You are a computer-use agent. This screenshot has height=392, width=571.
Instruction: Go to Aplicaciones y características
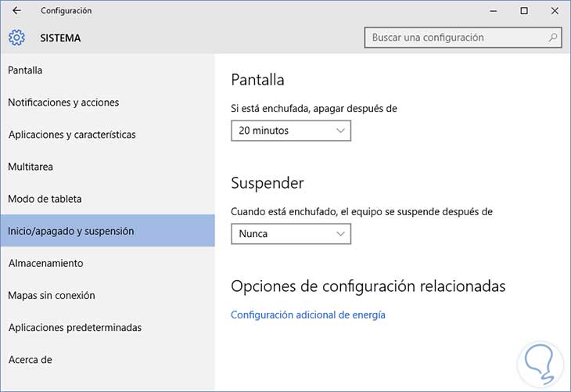click(72, 135)
